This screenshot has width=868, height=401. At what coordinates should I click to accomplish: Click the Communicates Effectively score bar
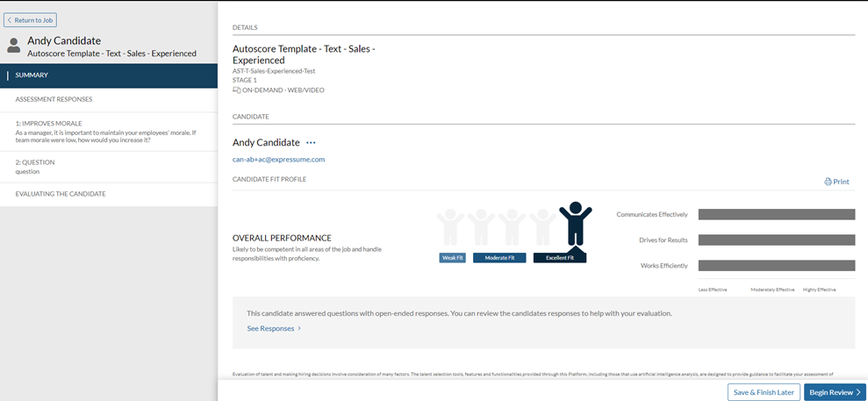776,214
